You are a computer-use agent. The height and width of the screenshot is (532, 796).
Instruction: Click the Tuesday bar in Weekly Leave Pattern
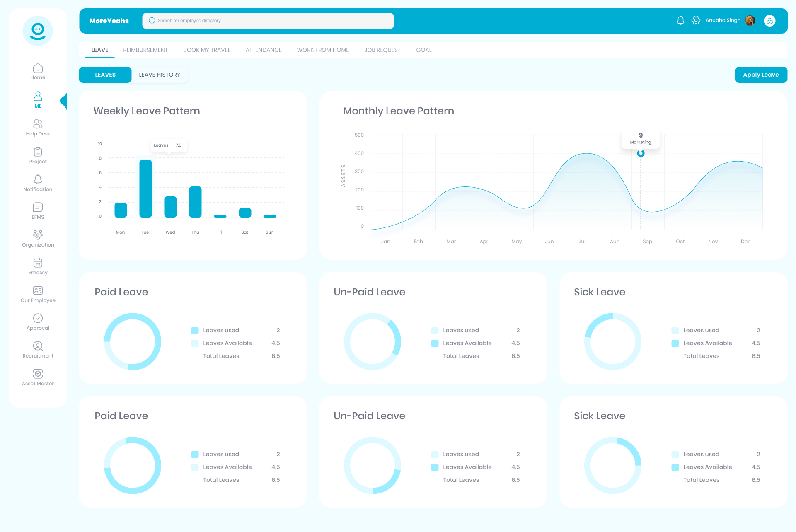[x=145, y=186]
